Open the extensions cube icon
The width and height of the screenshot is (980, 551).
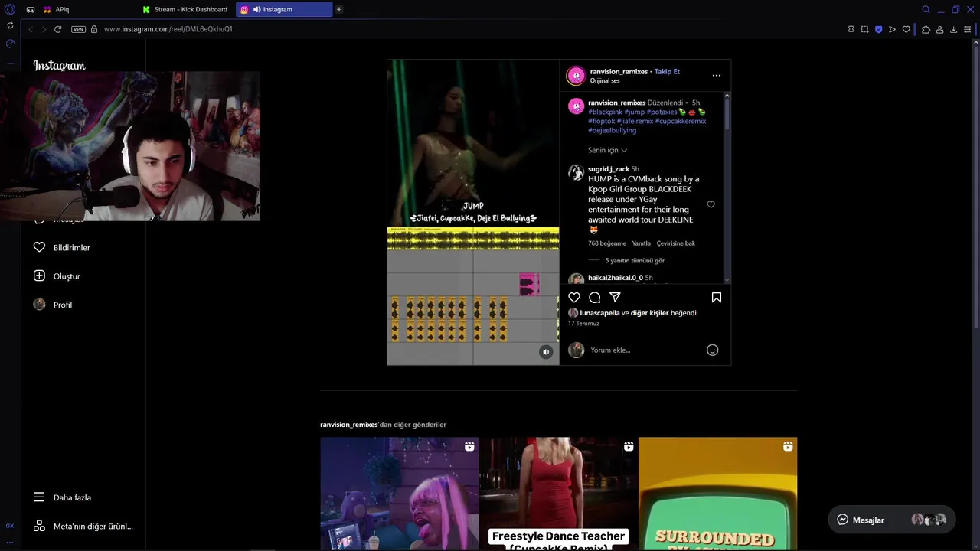coord(926,29)
